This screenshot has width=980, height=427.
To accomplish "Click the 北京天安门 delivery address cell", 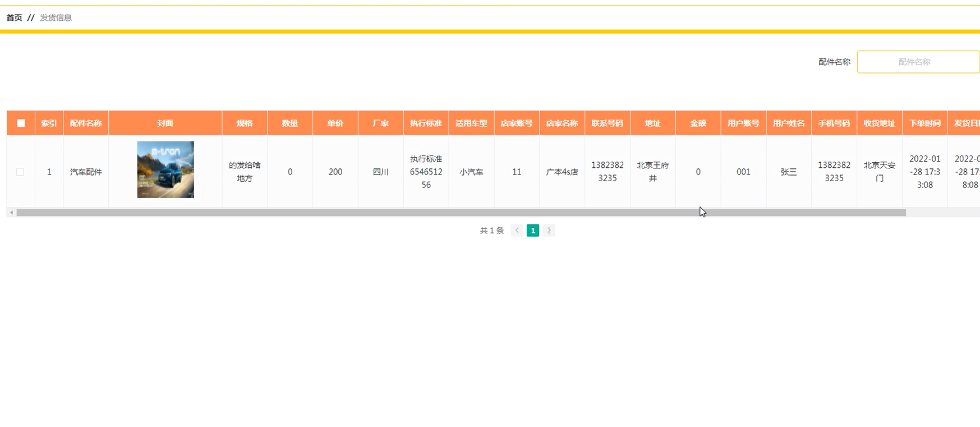I will 880,172.
